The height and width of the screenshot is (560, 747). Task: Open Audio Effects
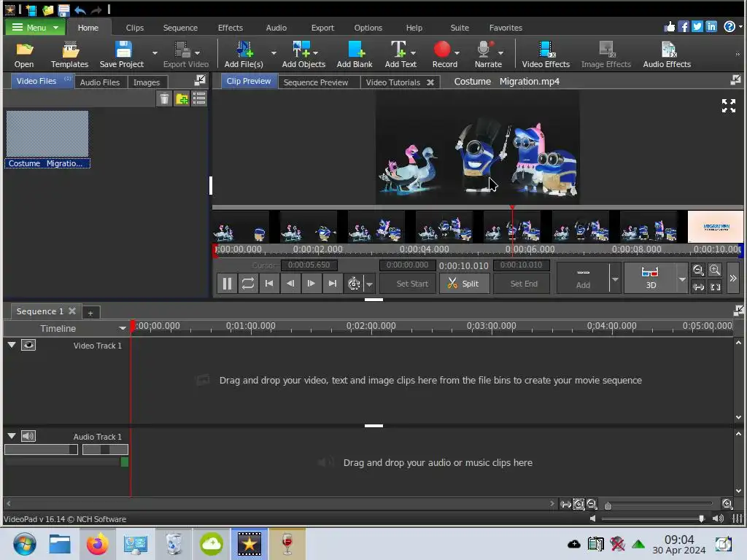click(667, 54)
